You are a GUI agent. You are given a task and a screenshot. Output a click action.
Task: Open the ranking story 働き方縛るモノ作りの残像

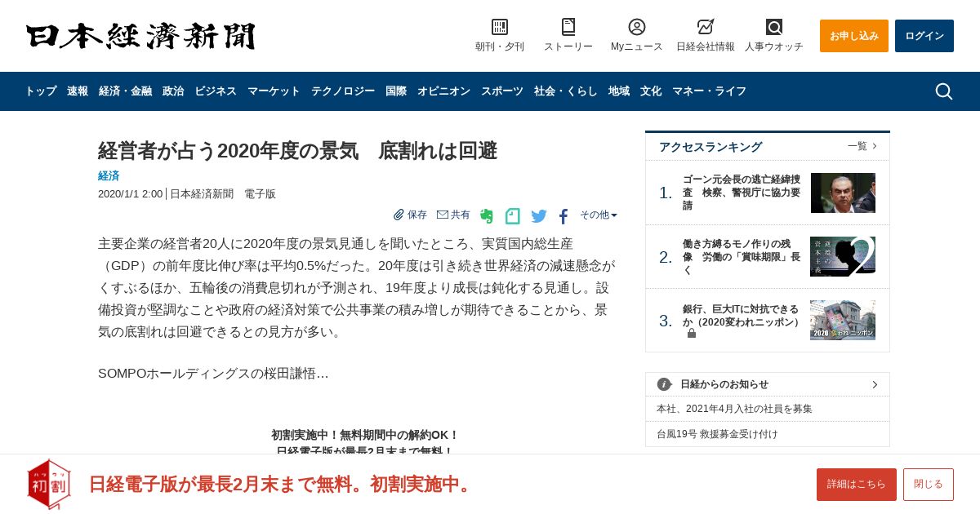[x=742, y=257]
